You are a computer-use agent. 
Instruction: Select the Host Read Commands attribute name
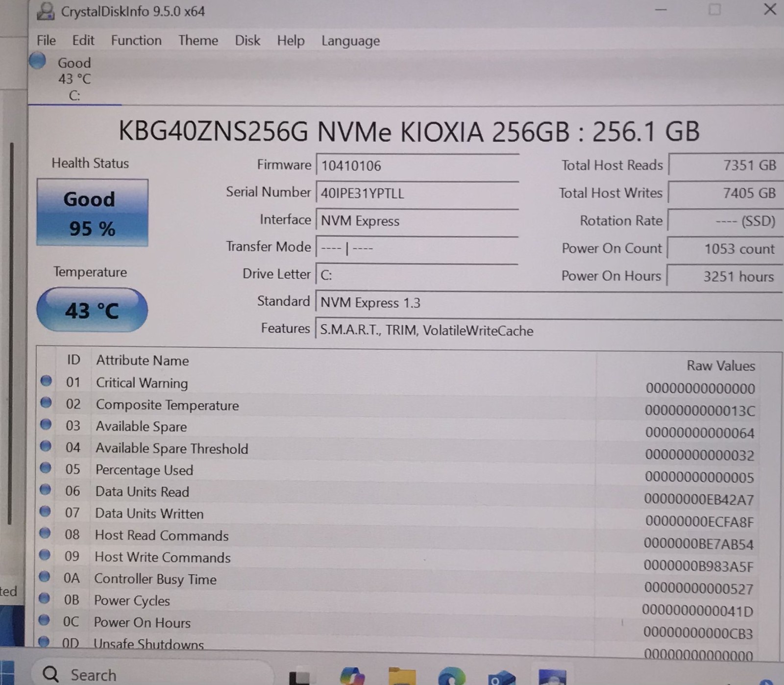[x=162, y=535]
